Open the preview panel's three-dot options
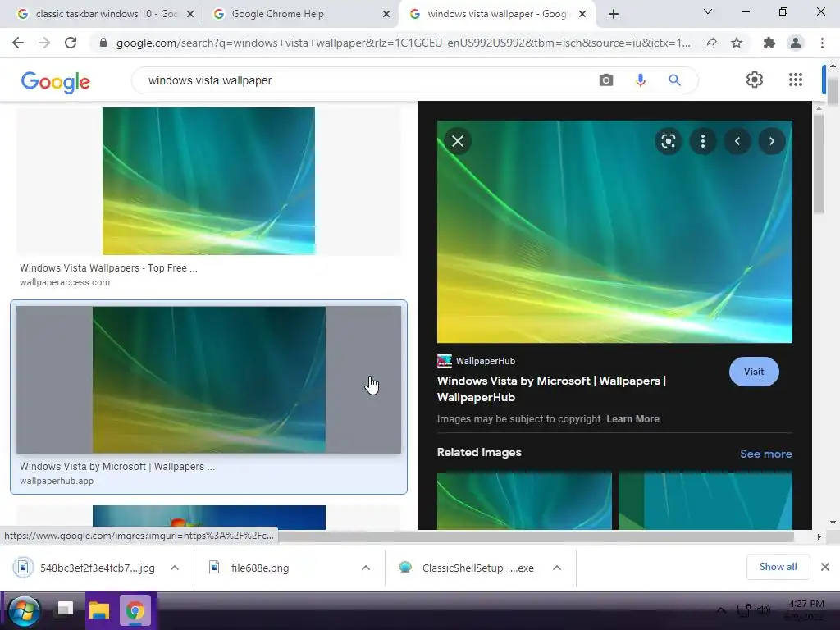840x630 pixels. [703, 141]
